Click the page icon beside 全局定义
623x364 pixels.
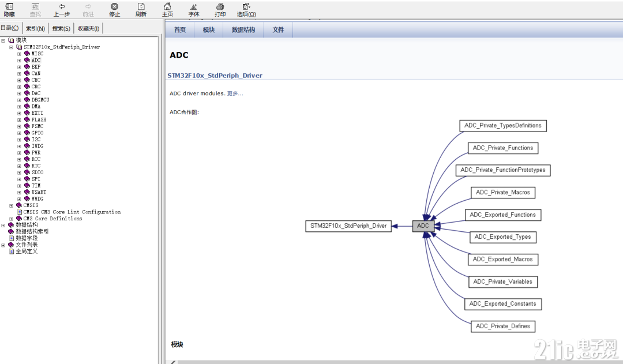pyautogui.click(x=12, y=251)
